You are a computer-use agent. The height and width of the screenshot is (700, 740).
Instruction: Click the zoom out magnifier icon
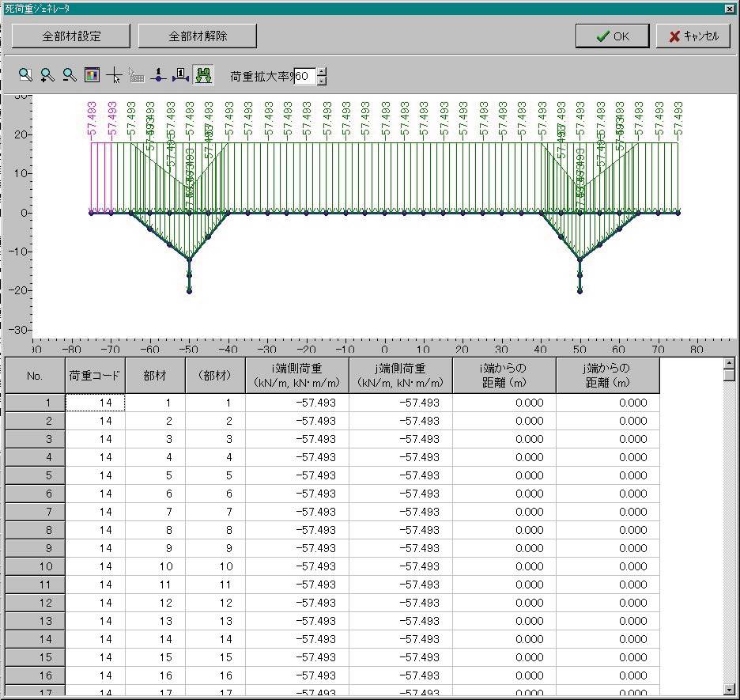70,76
